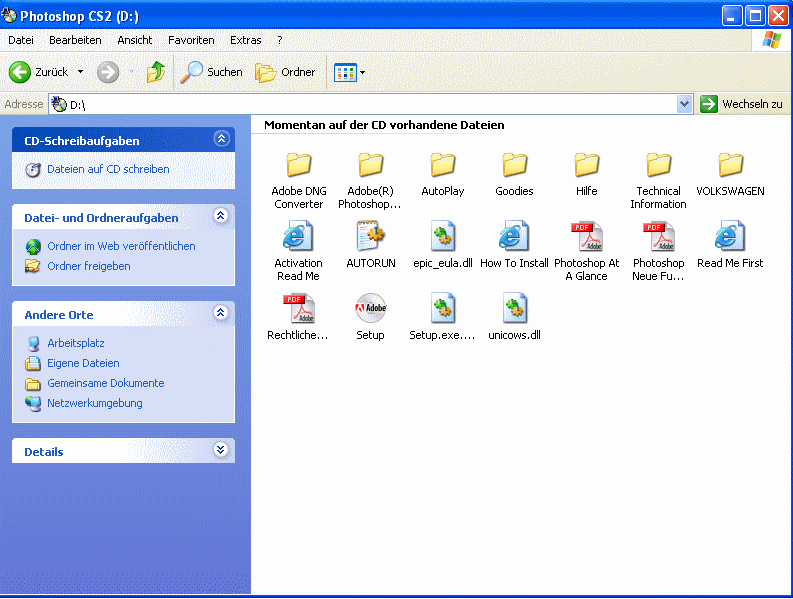Toggle the Ordner folders pane
793x599 pixels.
click(285, 72)
